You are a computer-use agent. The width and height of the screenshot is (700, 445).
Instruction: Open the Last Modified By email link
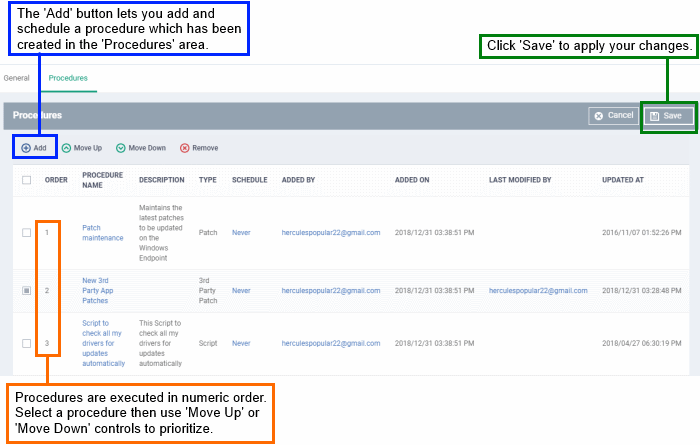(x=538, y=291)
